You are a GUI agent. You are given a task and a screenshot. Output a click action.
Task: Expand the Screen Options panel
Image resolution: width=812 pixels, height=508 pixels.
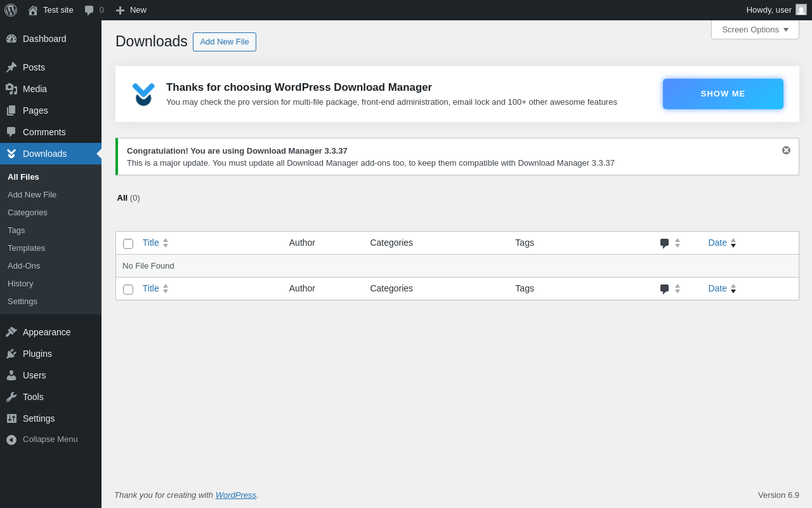(755, 30)
